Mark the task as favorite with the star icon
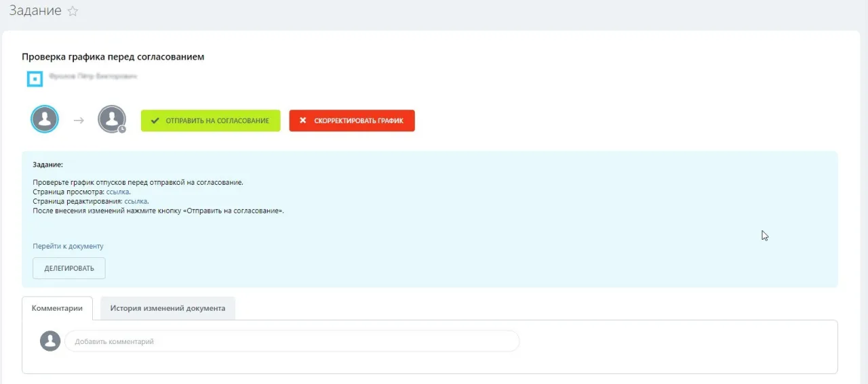This screenshot has height=384, width=868. (73, 12)
